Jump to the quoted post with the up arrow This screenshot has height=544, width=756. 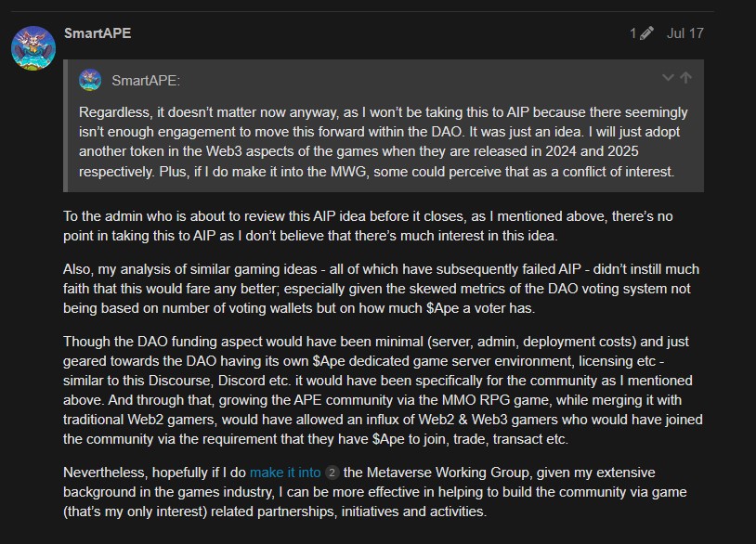pyautogui.click(x=686, y=78)
